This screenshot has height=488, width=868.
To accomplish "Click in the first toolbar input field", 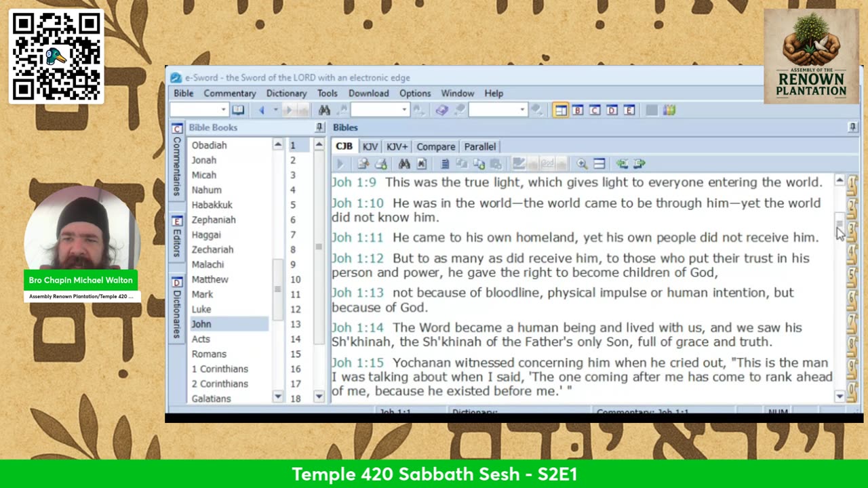I will 195,110.
